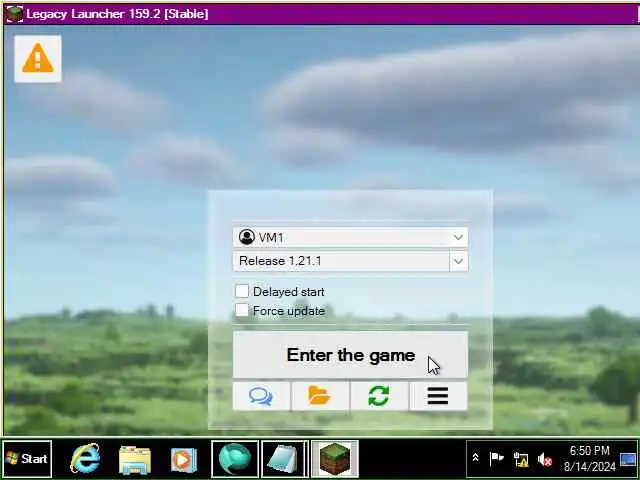Image resolution: width=640 pixels, height=480 pixels.
Task: Open File Explorer from the taskbar
Action: (134, 460)
